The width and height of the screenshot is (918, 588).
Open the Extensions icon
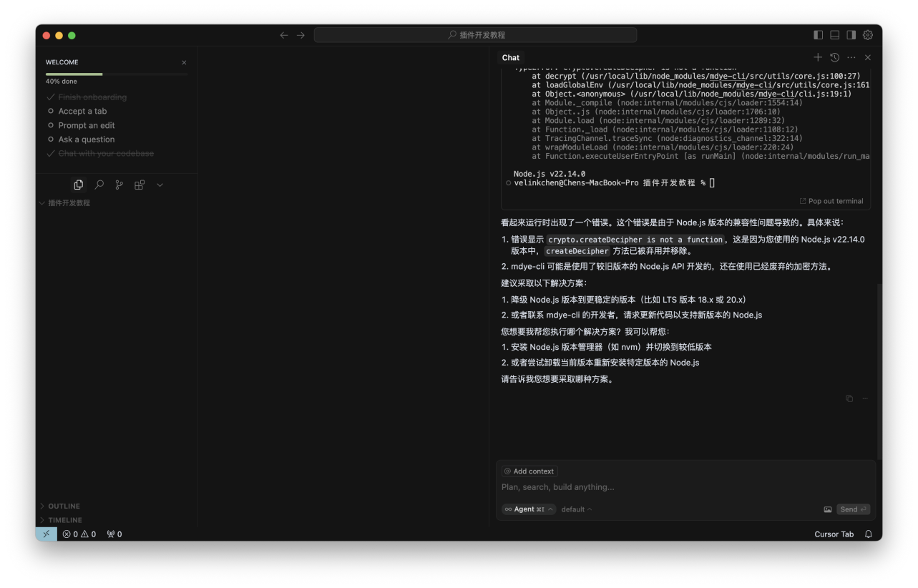tap(140, 185)
